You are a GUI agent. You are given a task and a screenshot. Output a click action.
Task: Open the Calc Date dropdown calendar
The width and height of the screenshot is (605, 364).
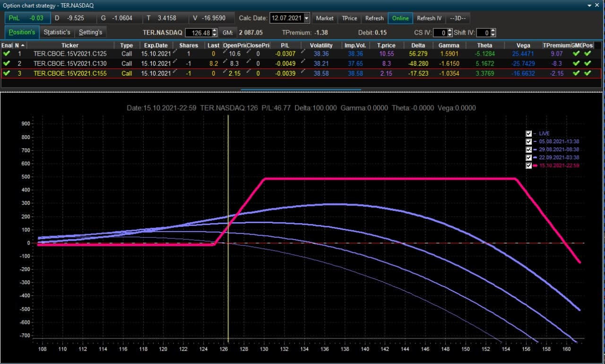(307, 18)
